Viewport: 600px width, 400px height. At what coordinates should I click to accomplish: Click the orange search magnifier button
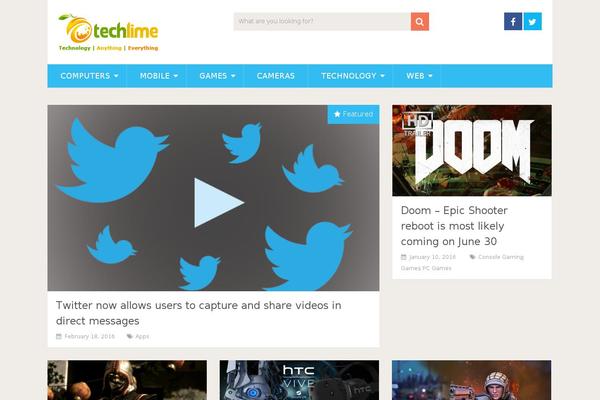[x=420, y=21]
